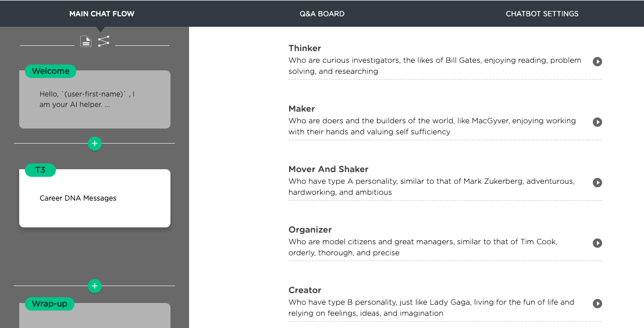Open the Chatbot Settings tab

coord(542,13)
